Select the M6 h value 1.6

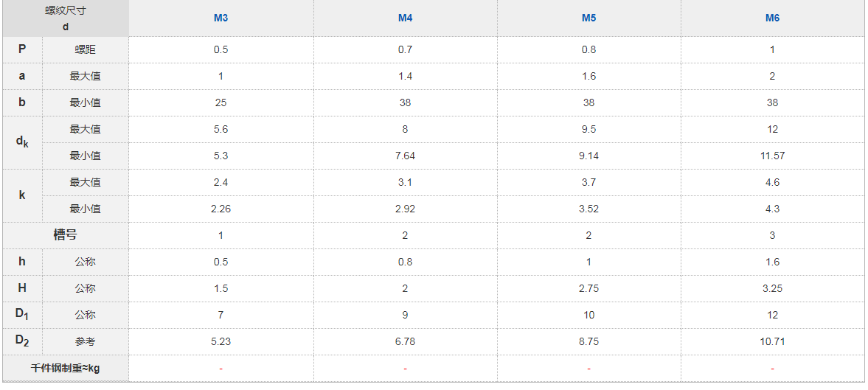[772, 262]
